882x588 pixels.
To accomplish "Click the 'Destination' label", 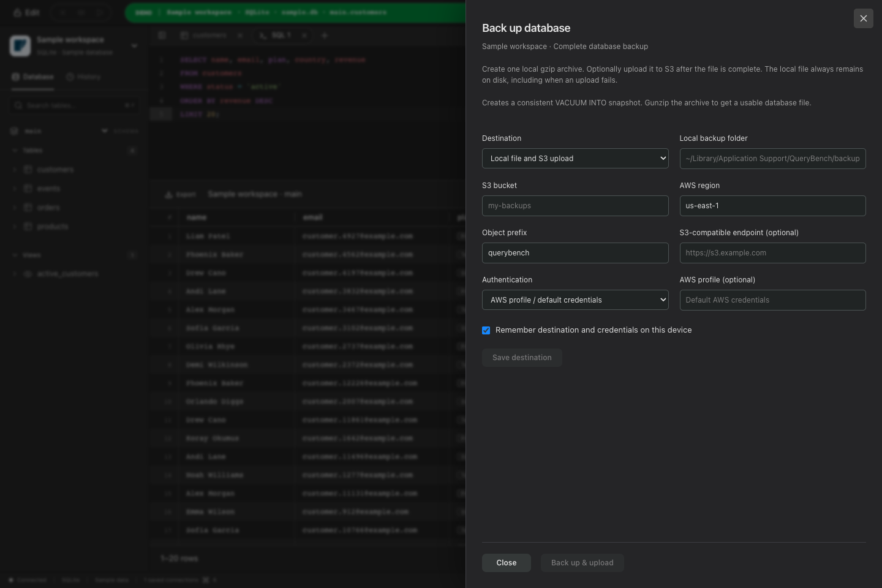I will [x=502, y=138].
